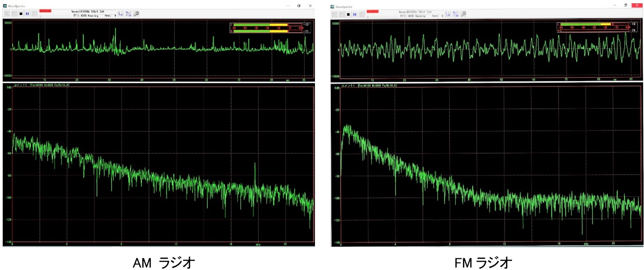Close the AM radio WaveSpectra window
This screenshot has height=270, width=644.
[x=310, y=6]
